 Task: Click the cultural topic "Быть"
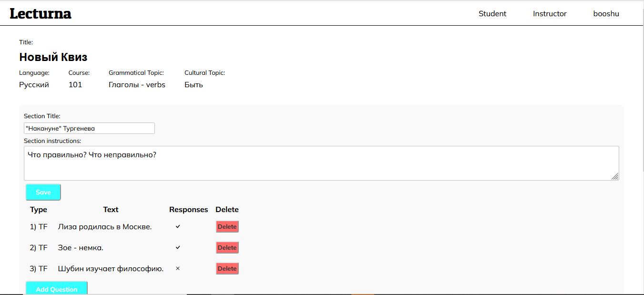point(194,84)
